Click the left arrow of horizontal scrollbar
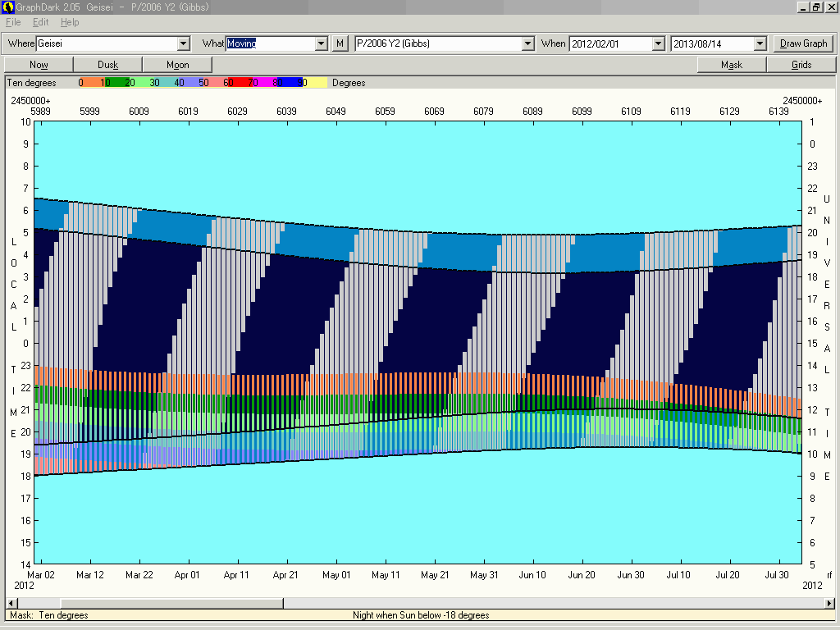 tap(11, 603)
